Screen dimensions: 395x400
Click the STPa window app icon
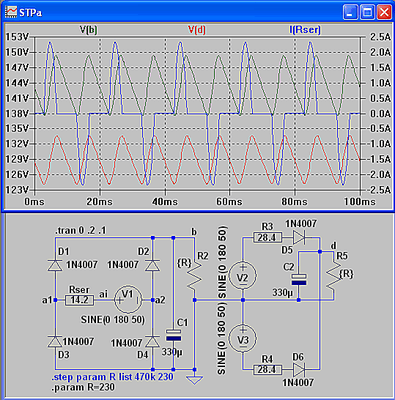click(x=11, y=12)
